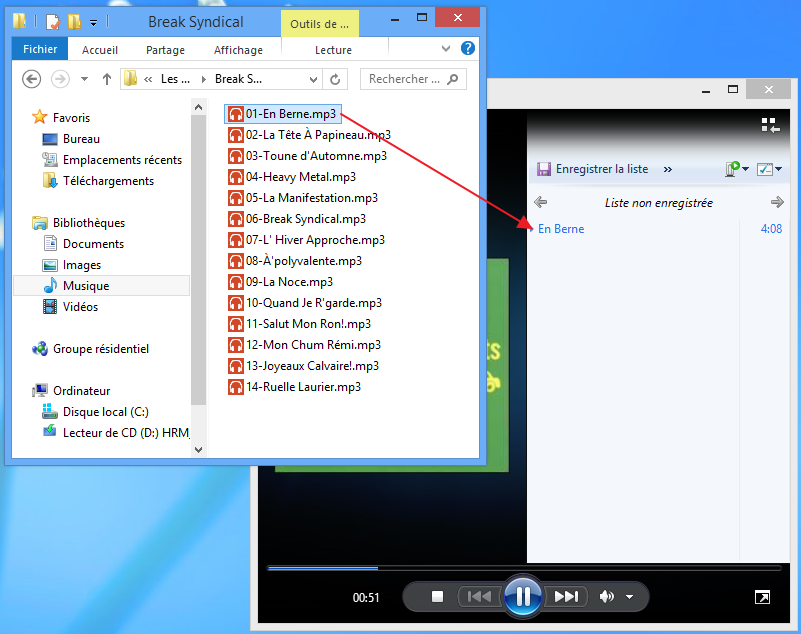Skip to the next track
Image resolution: width=801 pixels, height=634 pixels.
566,596
